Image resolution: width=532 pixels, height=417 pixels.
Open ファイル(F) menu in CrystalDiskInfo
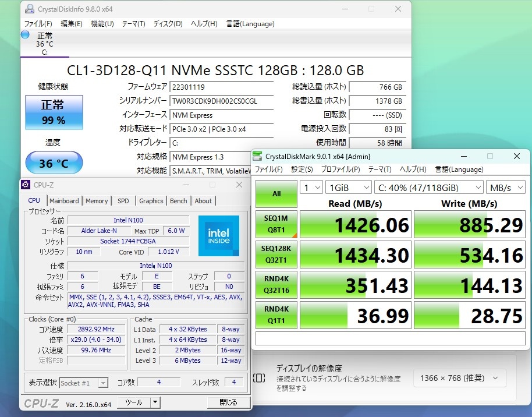(38, 24)
